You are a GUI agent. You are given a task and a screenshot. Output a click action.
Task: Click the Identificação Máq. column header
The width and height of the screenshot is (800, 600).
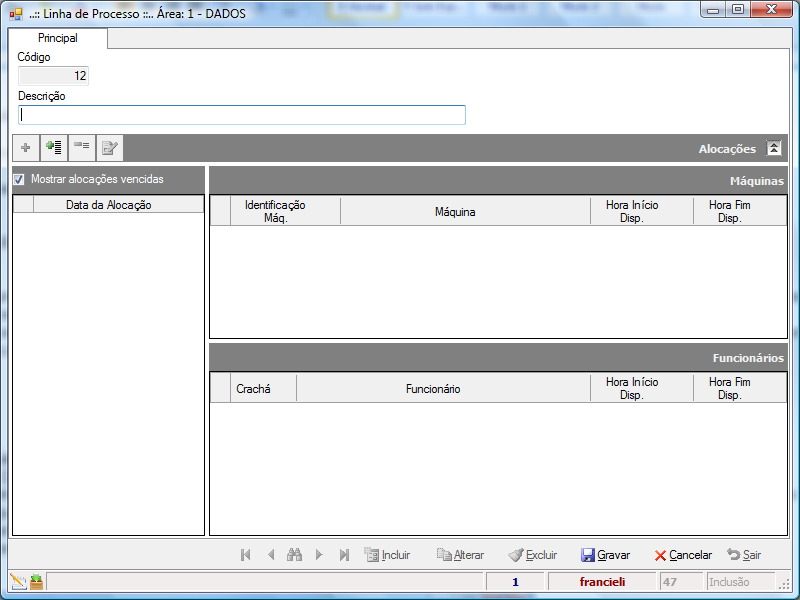click(285, 211)
